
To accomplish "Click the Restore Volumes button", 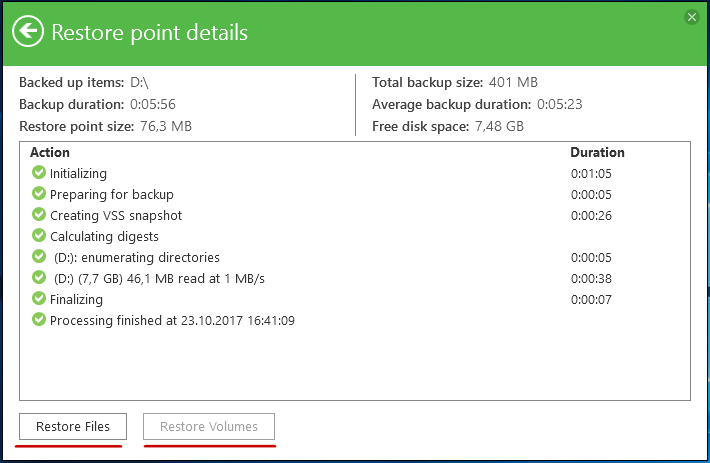I will [x=209, y=426].
